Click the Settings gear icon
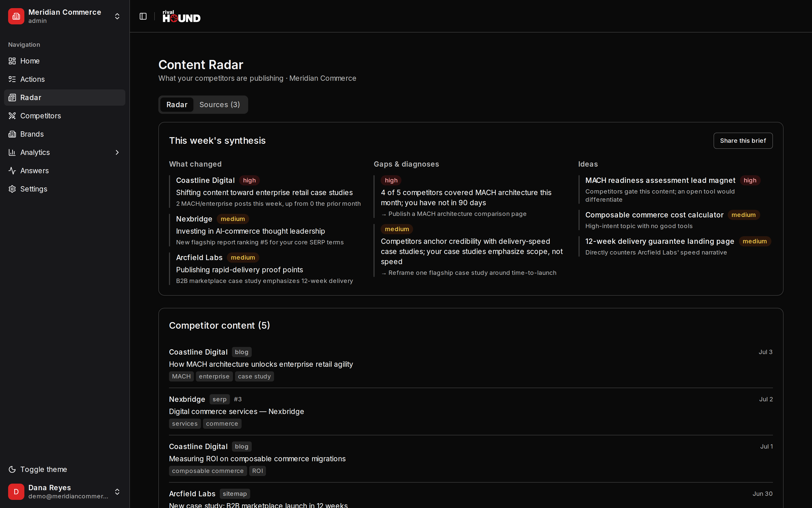The height and width of the screenshot is (508, 812). (x=12, y=189)
